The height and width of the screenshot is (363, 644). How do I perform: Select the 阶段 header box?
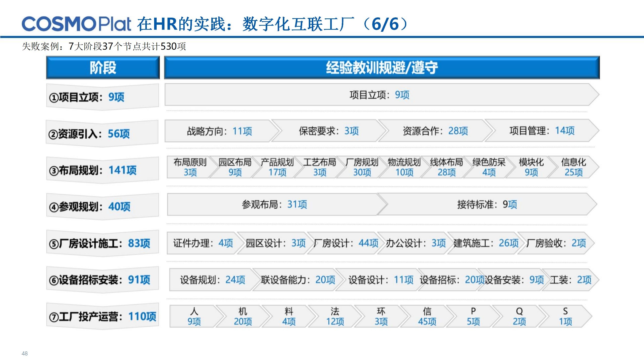click(x=103, y=68)
